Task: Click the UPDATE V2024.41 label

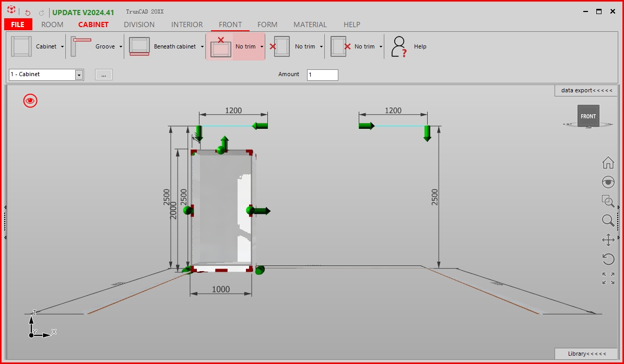Action: 83,13
